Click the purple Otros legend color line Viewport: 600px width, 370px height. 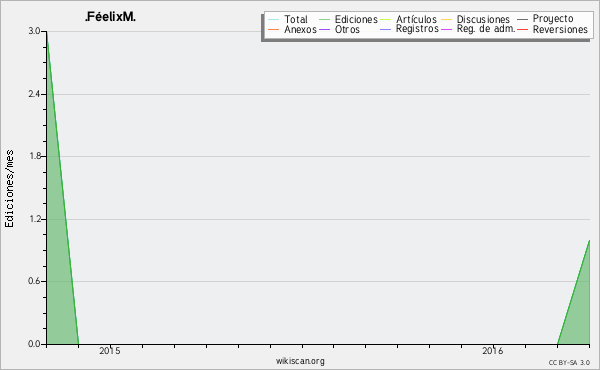click(324, 29)
